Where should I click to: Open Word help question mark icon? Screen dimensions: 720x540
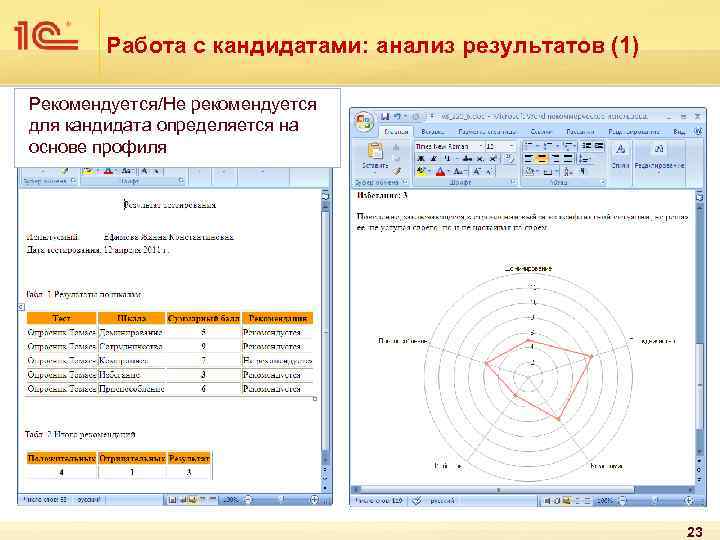(x=698, y=132)
